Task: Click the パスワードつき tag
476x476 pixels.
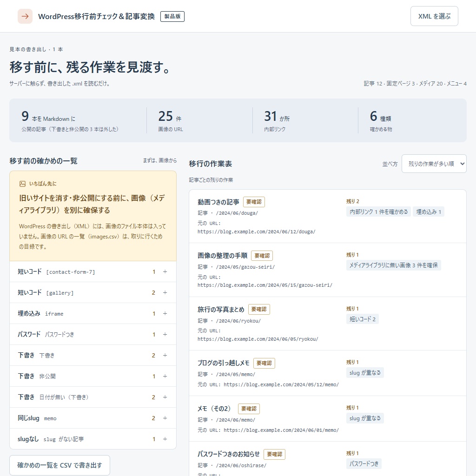Action: click(x=364, y=464)
